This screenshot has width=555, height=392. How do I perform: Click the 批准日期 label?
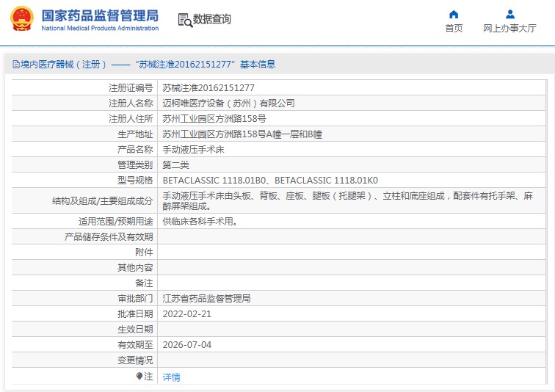[135, 314]
